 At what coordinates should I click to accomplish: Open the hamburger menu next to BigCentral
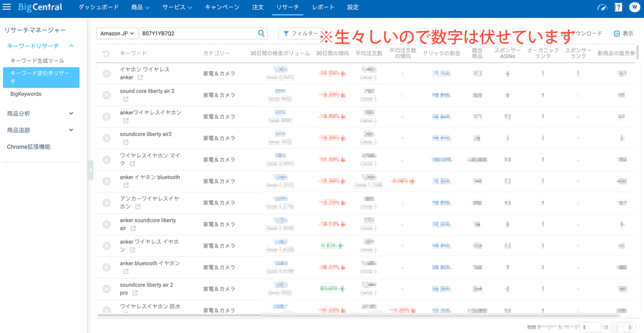7,7
